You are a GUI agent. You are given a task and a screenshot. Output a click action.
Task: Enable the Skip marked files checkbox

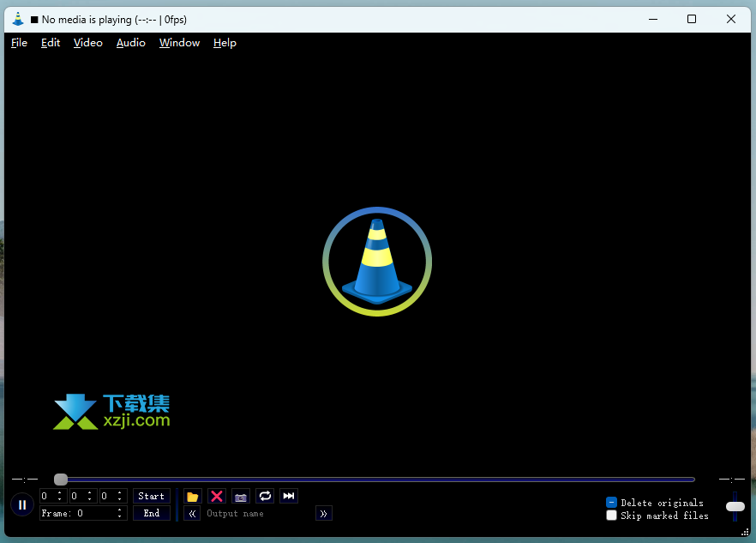[x=611, y=516]
